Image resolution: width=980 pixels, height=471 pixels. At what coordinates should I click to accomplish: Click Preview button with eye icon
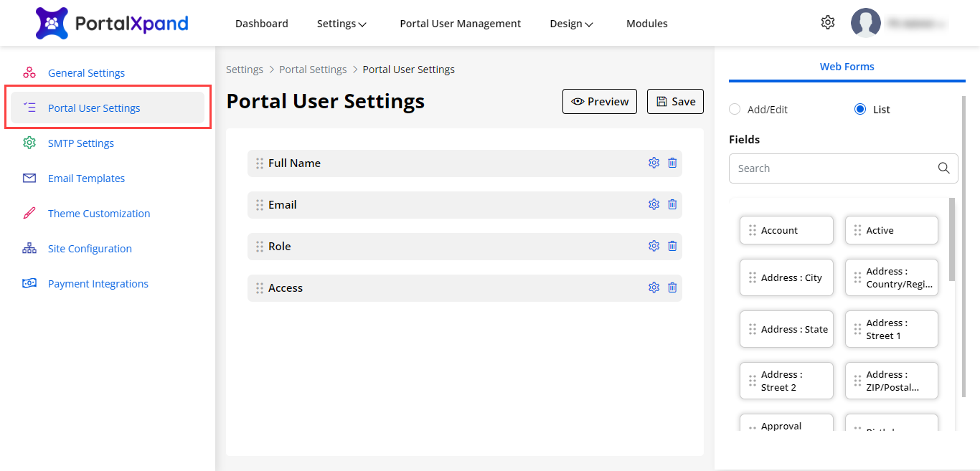pos(600,102)
